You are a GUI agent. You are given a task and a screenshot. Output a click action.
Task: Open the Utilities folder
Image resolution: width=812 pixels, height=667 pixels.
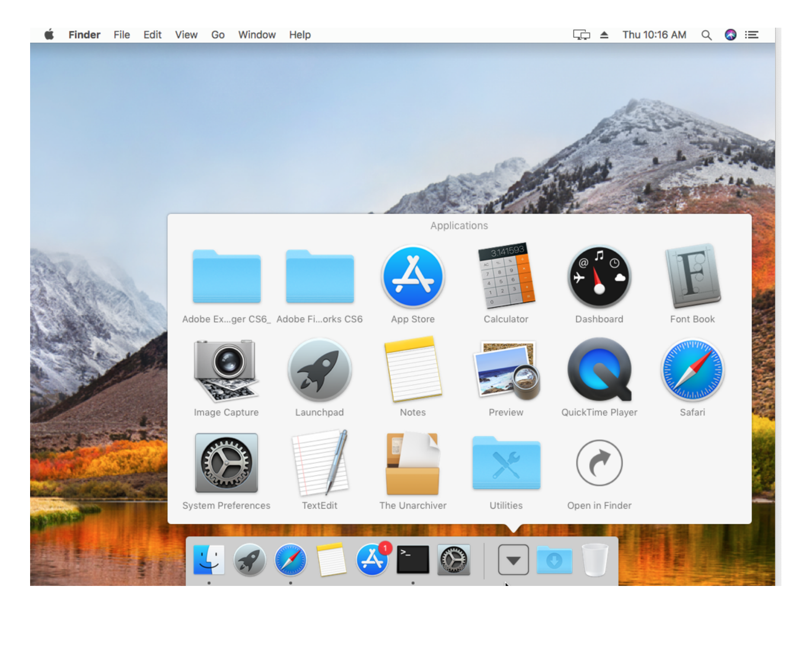506,463
